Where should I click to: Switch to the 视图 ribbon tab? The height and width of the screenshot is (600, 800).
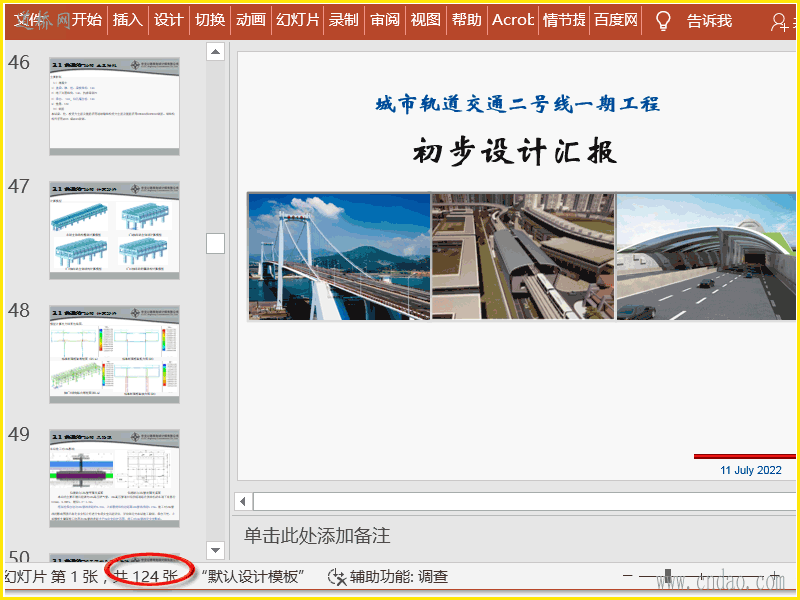(x=426, y=20)
